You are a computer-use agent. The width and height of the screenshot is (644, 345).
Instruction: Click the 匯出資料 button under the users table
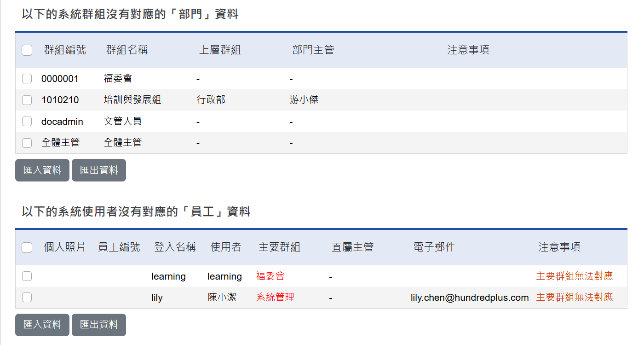pos(98,325)
